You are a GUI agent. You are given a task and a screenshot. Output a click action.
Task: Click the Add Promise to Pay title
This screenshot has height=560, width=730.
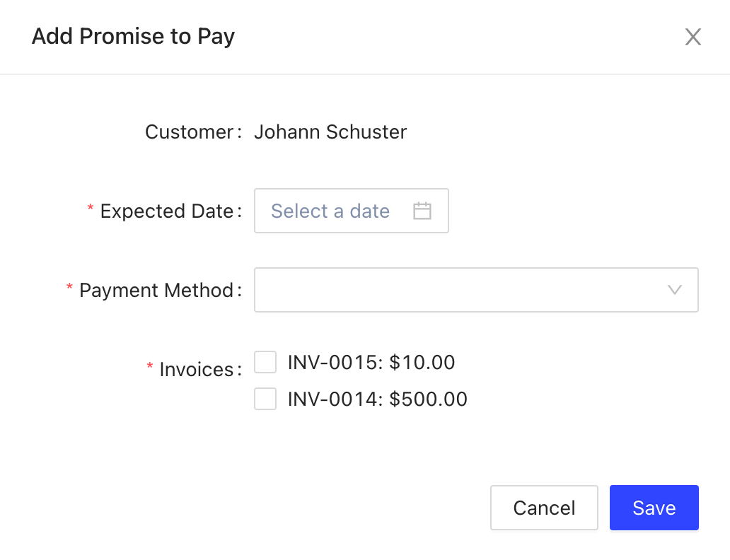[x=133, y=36]
